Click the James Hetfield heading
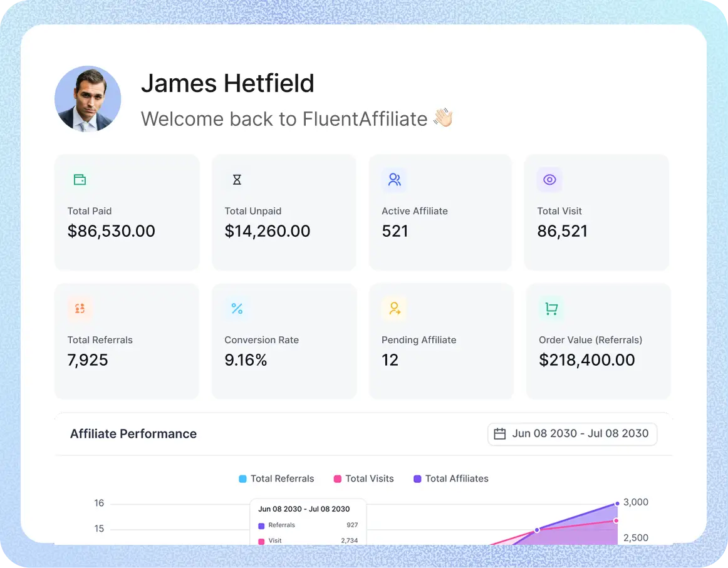728x568 pixels. tap(228, 83)
